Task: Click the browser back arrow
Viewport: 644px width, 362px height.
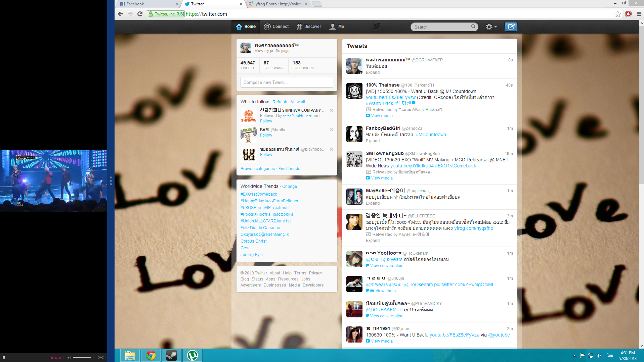Action: click(x=121, y=14)
